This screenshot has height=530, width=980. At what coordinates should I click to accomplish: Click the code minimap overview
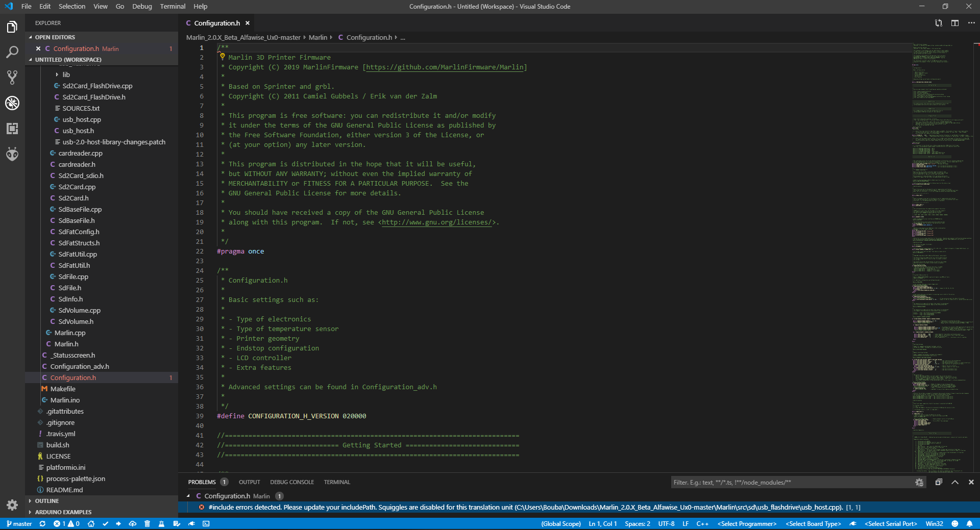[x=942, y=258]
